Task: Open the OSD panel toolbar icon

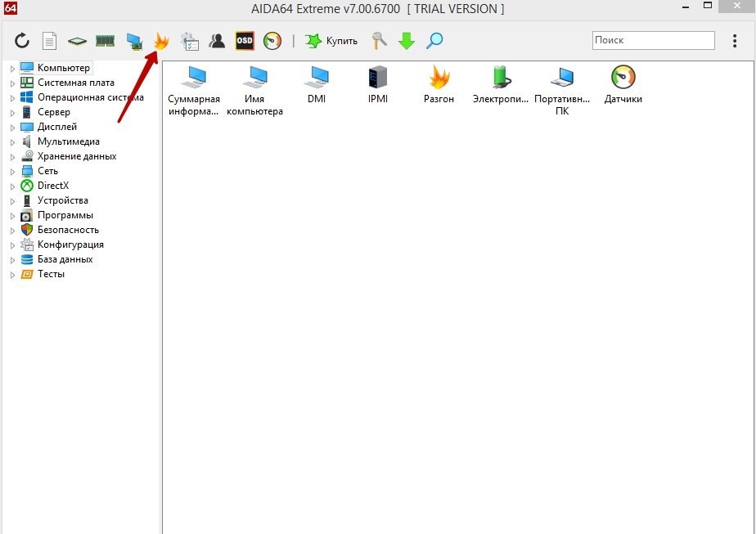Action: (245, 41)
